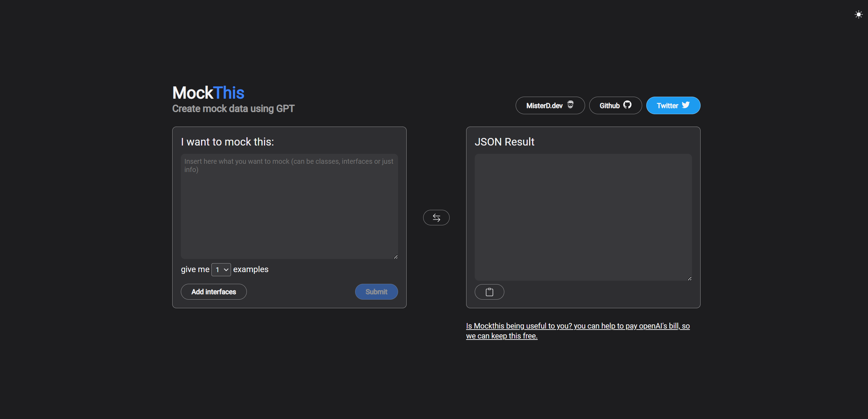Click the Add interfaces button
Screen dimensions: 868x419
[213, 292]
